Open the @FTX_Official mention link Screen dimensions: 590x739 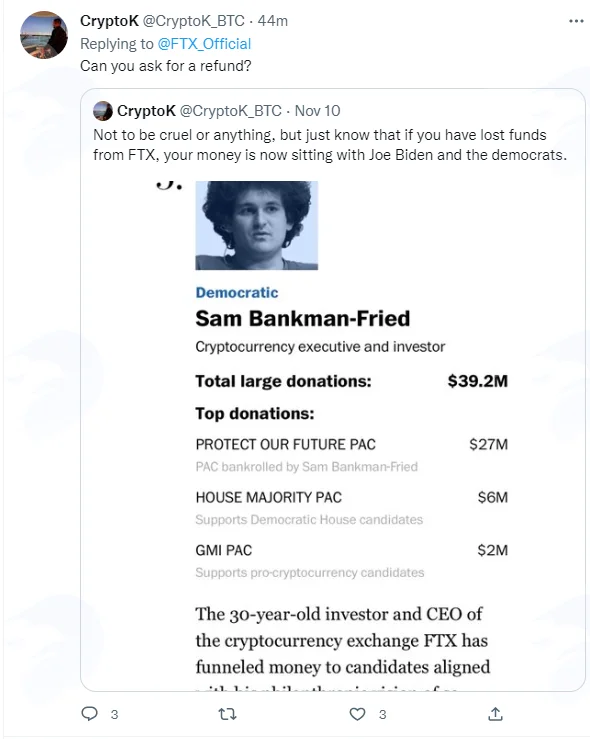(x=204, y=44)
